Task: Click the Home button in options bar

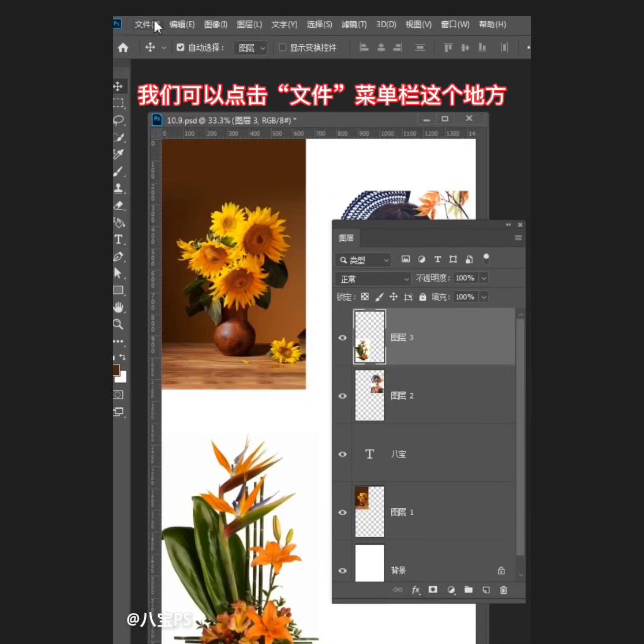Action: [x=123, y=47]
